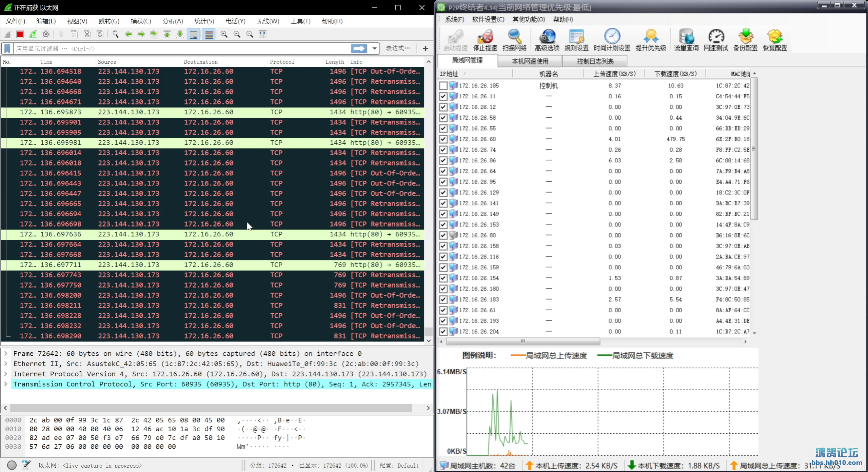This screenshot has height=472, width=868.
Task: Click 恢复配置 restore config icon
Action: (775, 40)
